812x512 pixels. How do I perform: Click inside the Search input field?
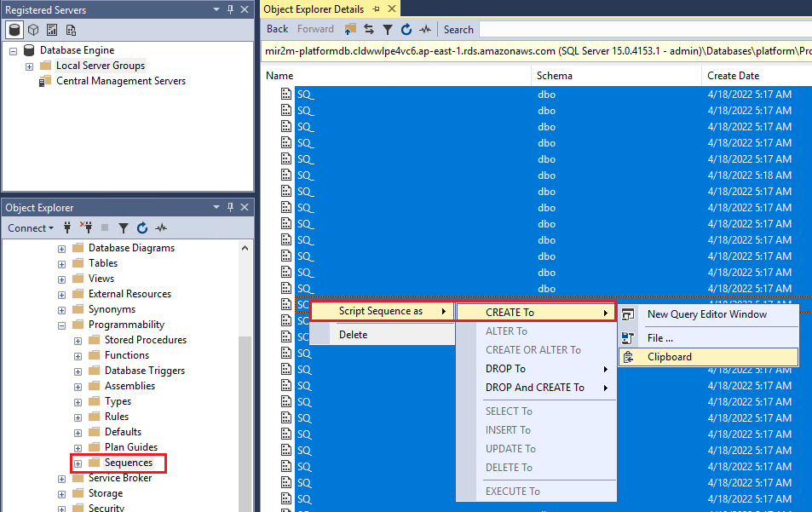(x=645, y=30)
